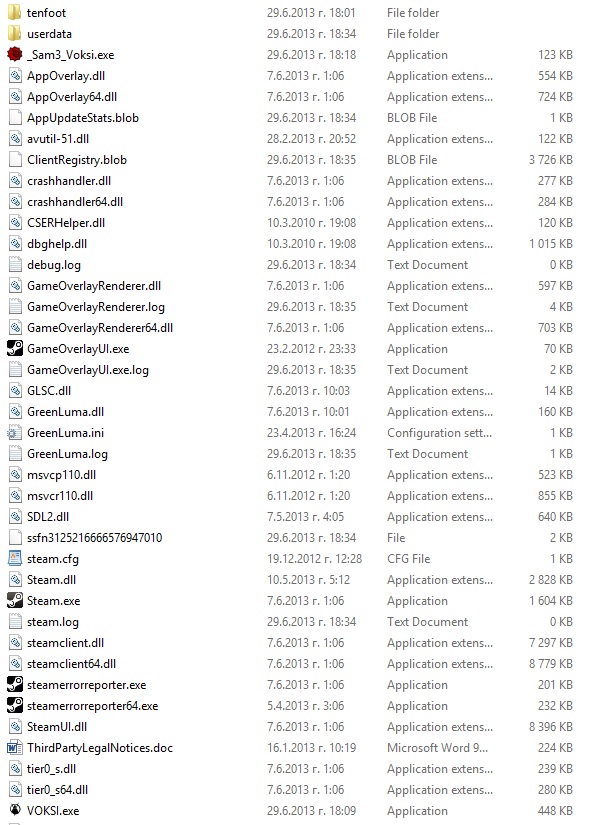Click the ClientRegistry.blob file name
Viewport: 601px width, 825px height.
77,160
